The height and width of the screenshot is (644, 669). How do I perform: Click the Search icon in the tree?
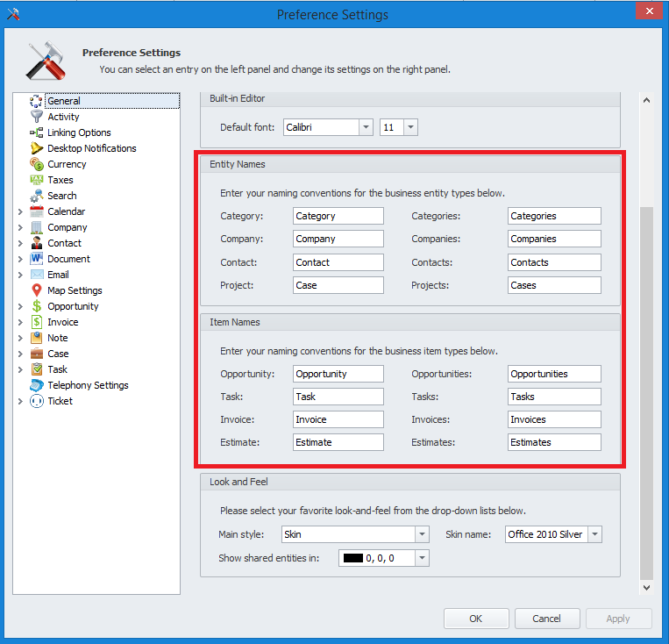click(x=37, y=196)
